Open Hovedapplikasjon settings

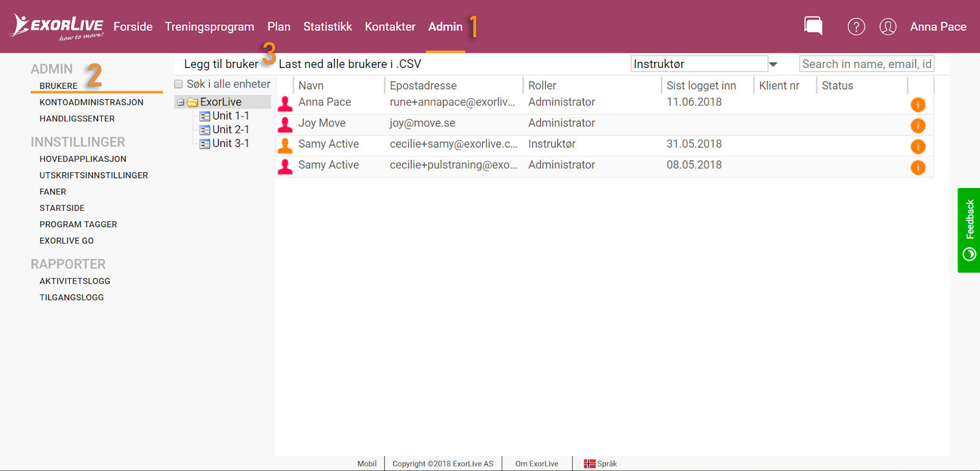pos(83,159)
